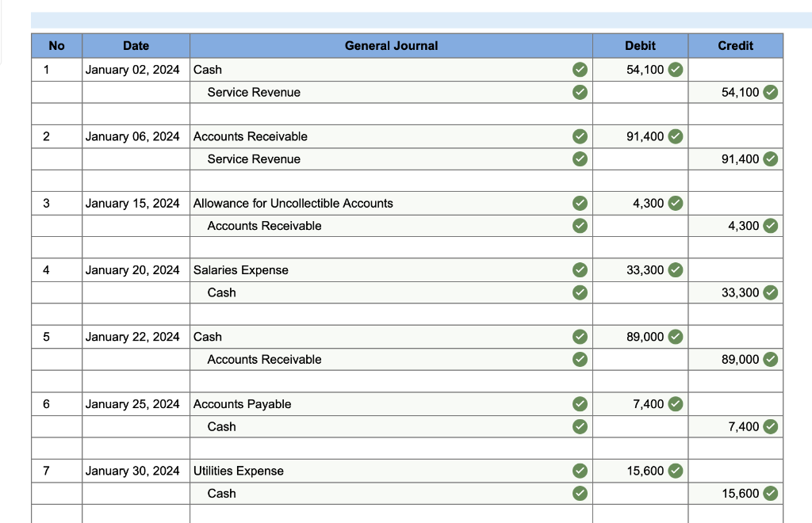Select the checkmark beside the 89,000 debit
Image resolution: width=812 pixels, height=523 pixels.
point(675,337)
